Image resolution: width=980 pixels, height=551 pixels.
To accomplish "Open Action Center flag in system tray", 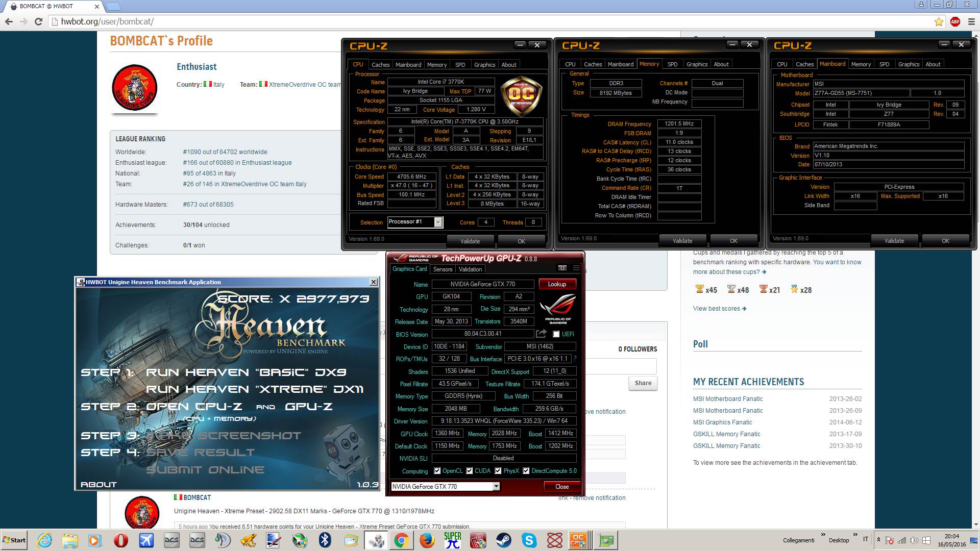I will point(890,540).
